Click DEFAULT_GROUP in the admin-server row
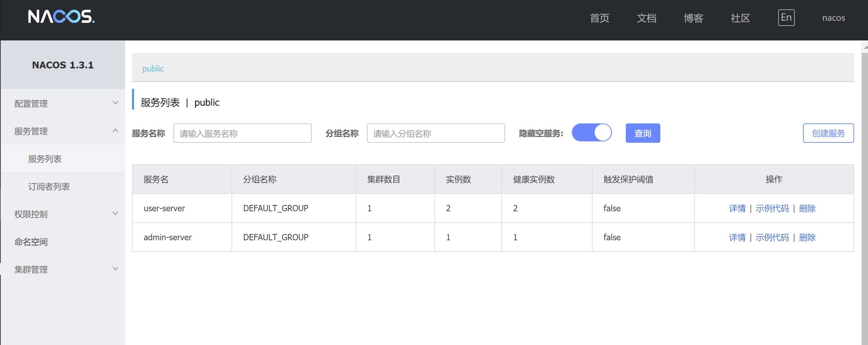The height and width of the screenshot is (345, 868). (276, 237)
